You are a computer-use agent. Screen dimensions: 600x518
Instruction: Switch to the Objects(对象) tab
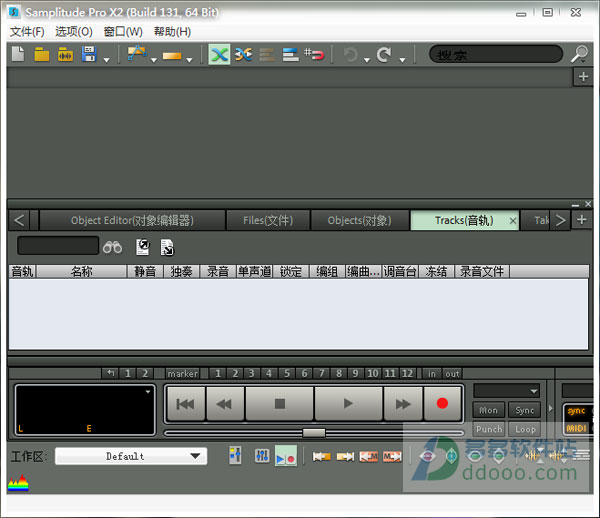click(359, 220)
